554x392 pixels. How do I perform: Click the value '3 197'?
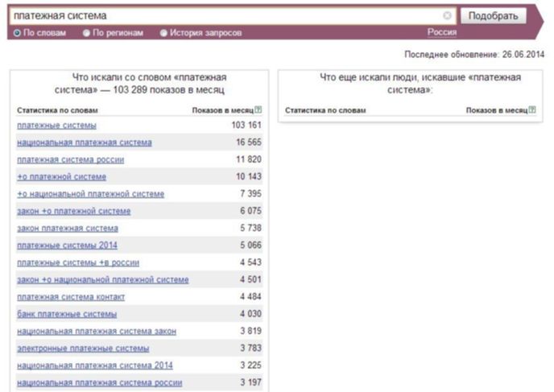(251, 382)
